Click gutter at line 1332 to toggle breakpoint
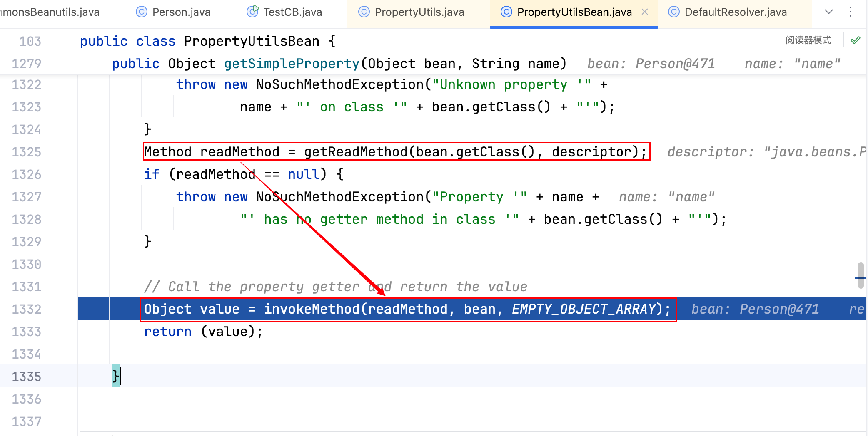The image size is (868, 436). pos(58,309)
